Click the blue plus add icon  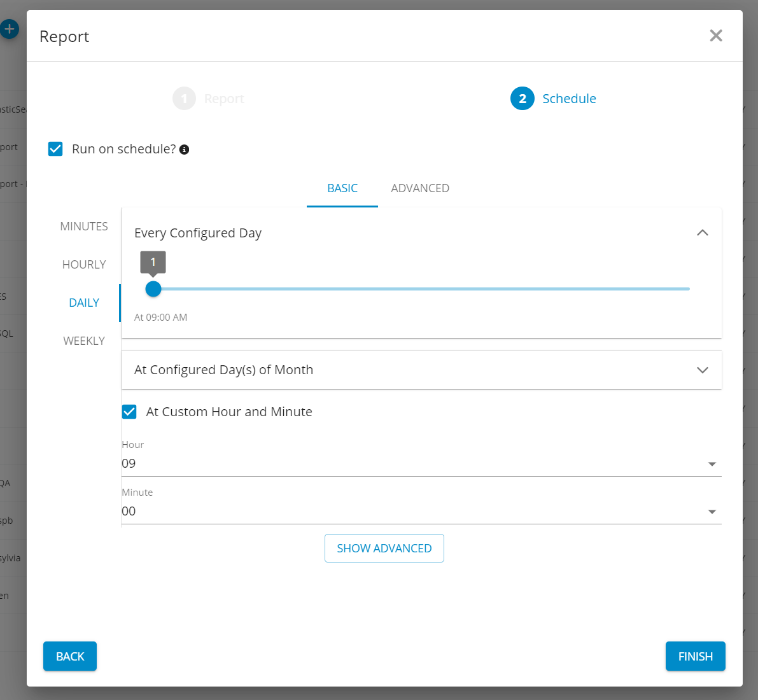tap(10, 29)
